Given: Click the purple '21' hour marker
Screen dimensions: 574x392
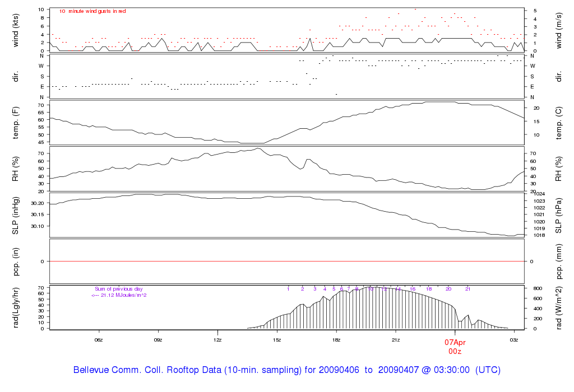Looking at the screenshot, I should pyautogui.click(x=468, y=289).
